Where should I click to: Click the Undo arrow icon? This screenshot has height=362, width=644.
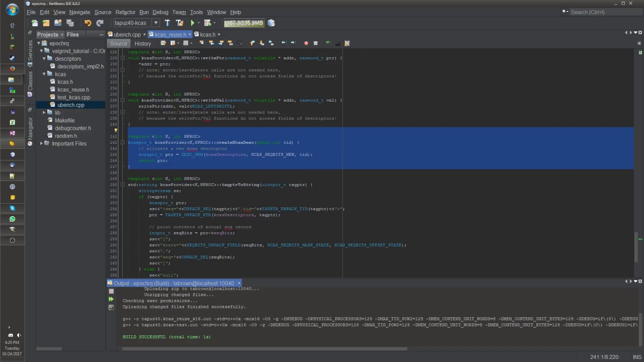click(x=88, y=23)
